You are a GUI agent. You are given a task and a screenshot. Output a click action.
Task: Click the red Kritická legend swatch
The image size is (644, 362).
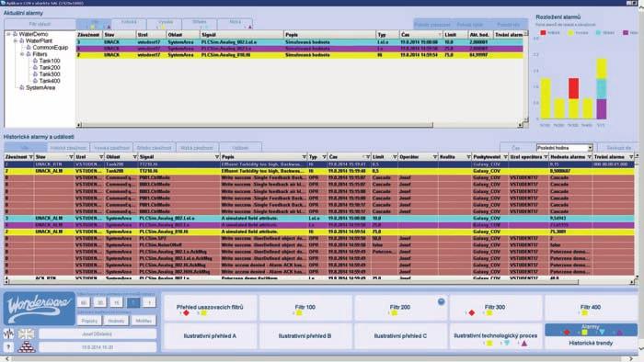click(x=543, y=32)
